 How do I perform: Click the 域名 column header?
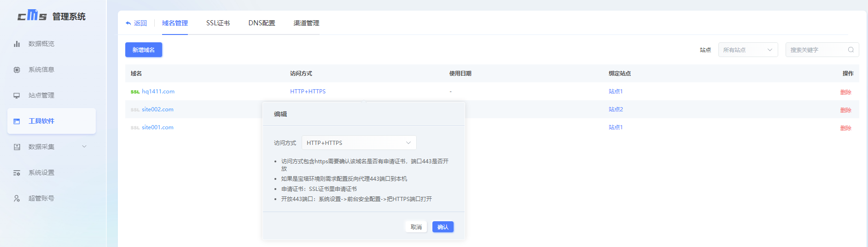[x=136, y=74]
